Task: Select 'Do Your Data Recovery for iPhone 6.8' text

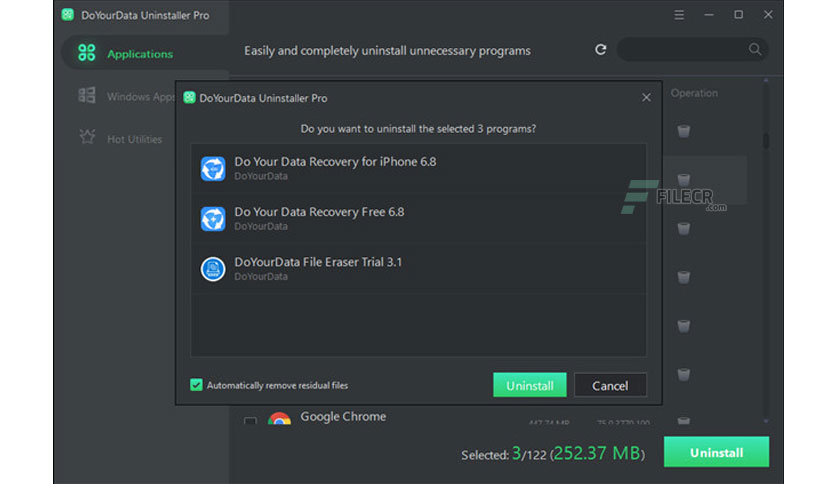Action: [x=335, y=162]
